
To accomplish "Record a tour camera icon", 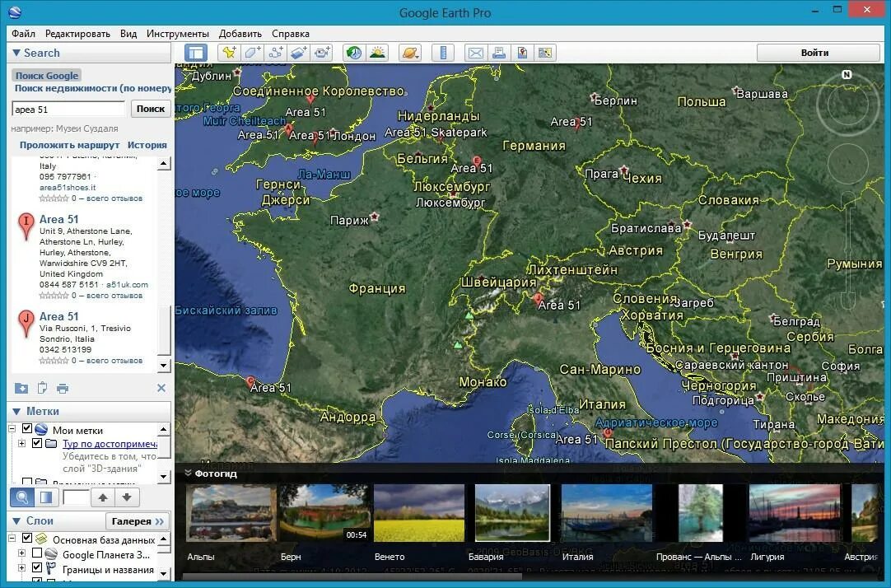I will pos(322,53).
